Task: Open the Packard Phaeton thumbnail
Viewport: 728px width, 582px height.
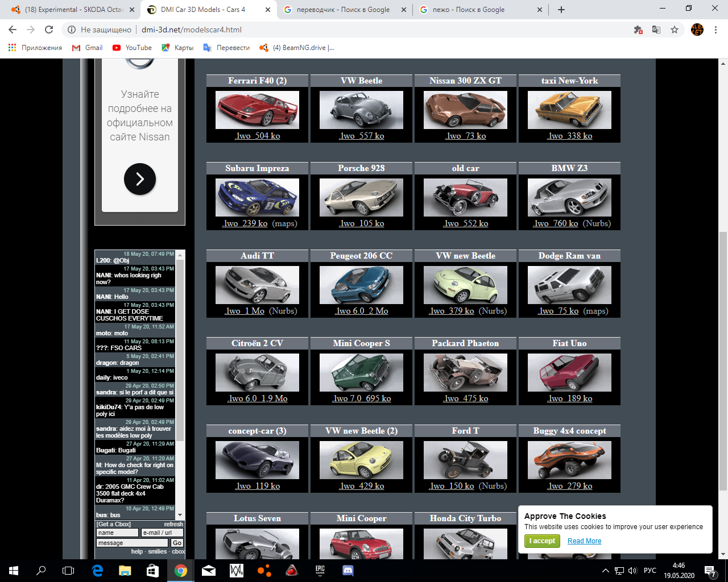Action: click(x=466, y=372)
